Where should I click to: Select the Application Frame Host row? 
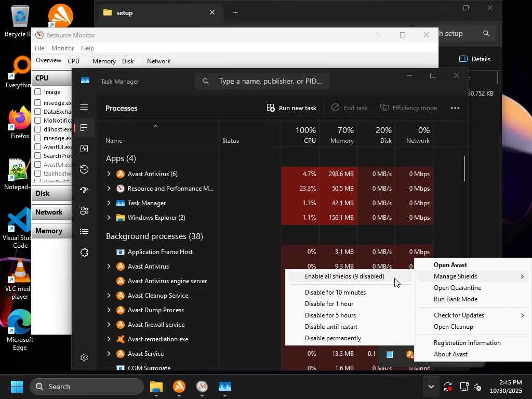267,252
